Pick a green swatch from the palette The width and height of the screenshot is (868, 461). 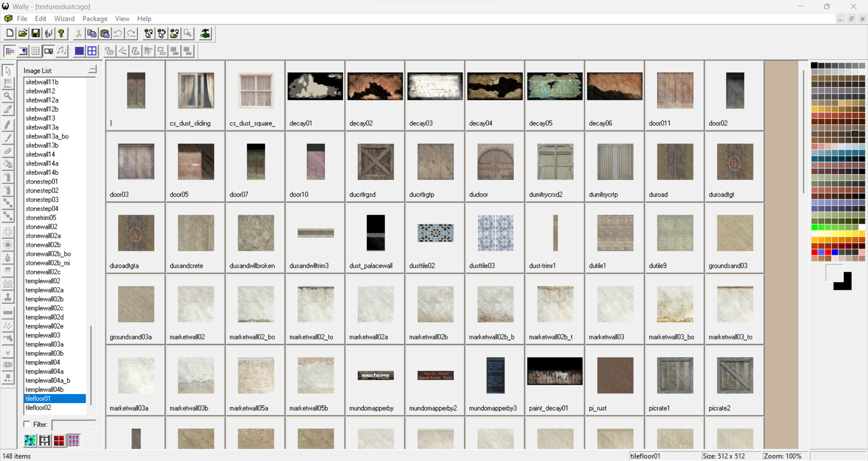(x=815, y=227)
